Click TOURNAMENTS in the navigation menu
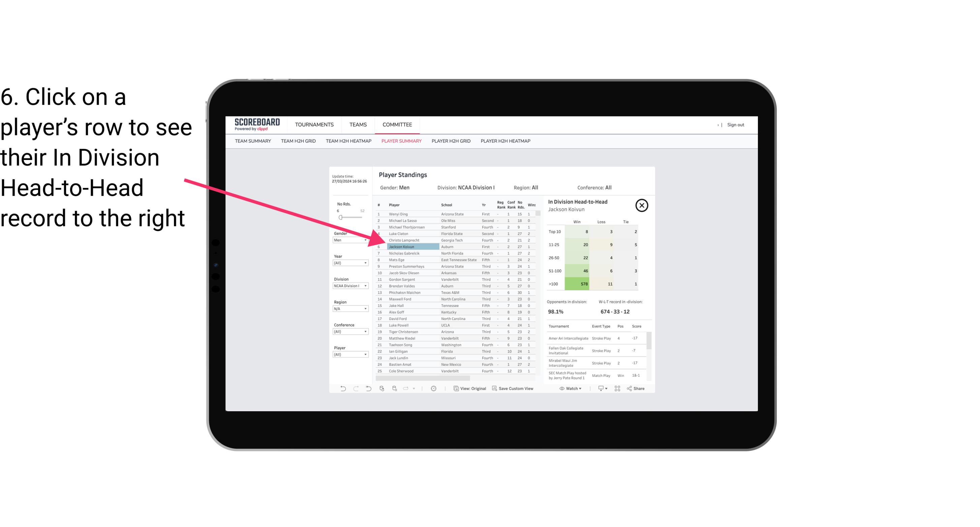This screenshot has width=980, height=527. point(314,125)
